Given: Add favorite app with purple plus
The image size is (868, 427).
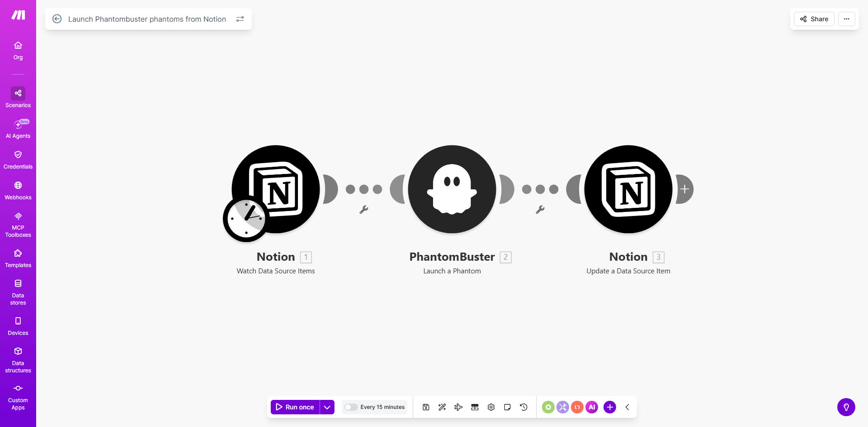Looking at the screenshot, I should [610, 407].
